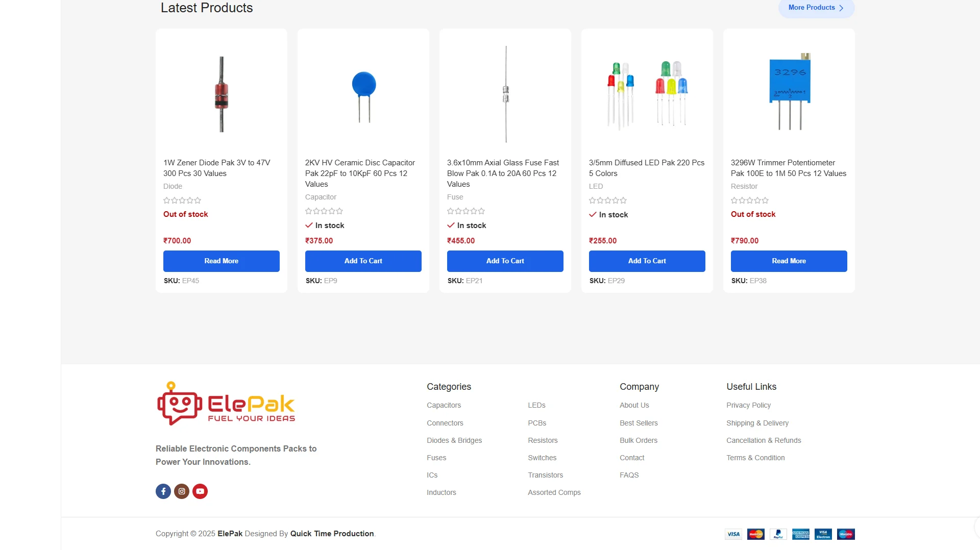Click the American Express payment icon
Image resolution: width=980 pixels, height=550 pixels.
click(800, 534)
